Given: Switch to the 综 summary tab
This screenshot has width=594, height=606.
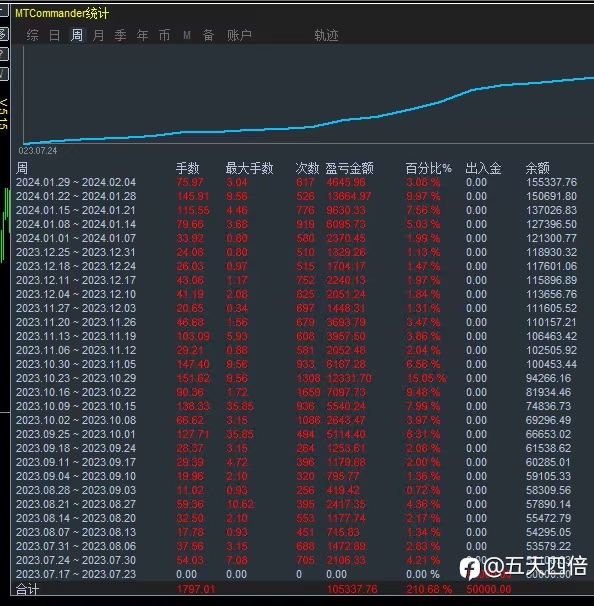Looking at the screenshot, I should pos(32,36).
